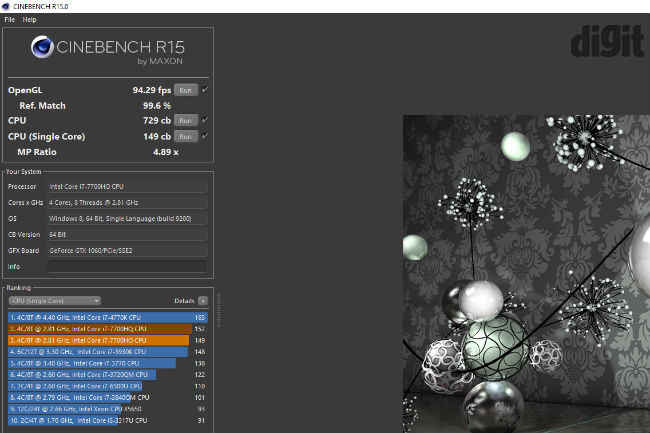Select ranking row 2 i7-7700HQ scoring 157

(108, 329)
